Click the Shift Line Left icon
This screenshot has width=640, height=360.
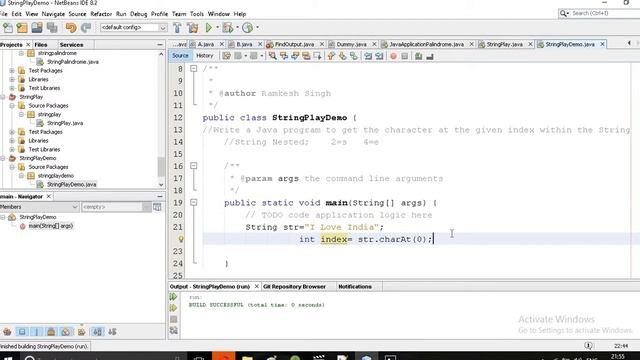368,56
